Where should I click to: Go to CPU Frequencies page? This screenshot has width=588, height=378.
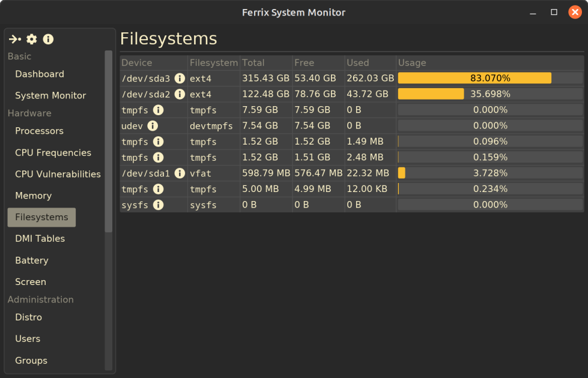(53, 153)
